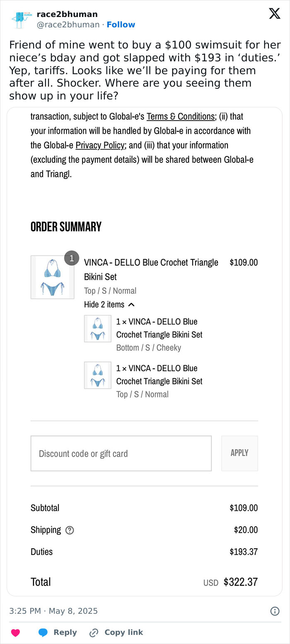Follow the race2bhuman account

(121, 24)
